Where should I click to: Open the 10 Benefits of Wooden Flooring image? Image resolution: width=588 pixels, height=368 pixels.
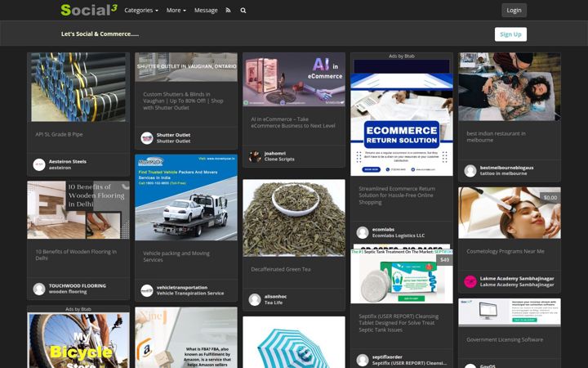pyautogui.click(x=78, y=210)
